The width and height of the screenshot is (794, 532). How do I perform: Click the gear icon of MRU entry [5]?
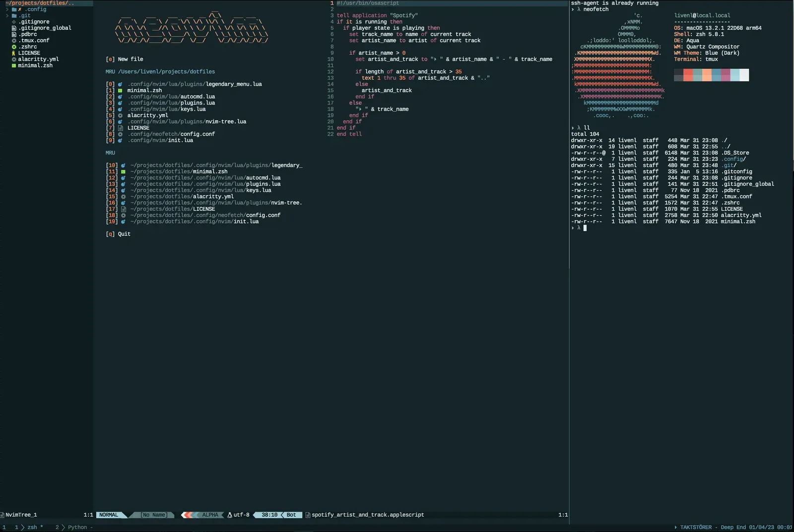[120, 116]
